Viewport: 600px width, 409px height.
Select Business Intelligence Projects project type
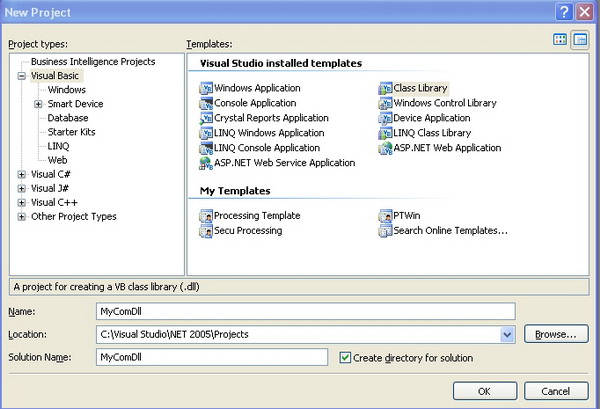pyautogui.click(x=93, y=62)
